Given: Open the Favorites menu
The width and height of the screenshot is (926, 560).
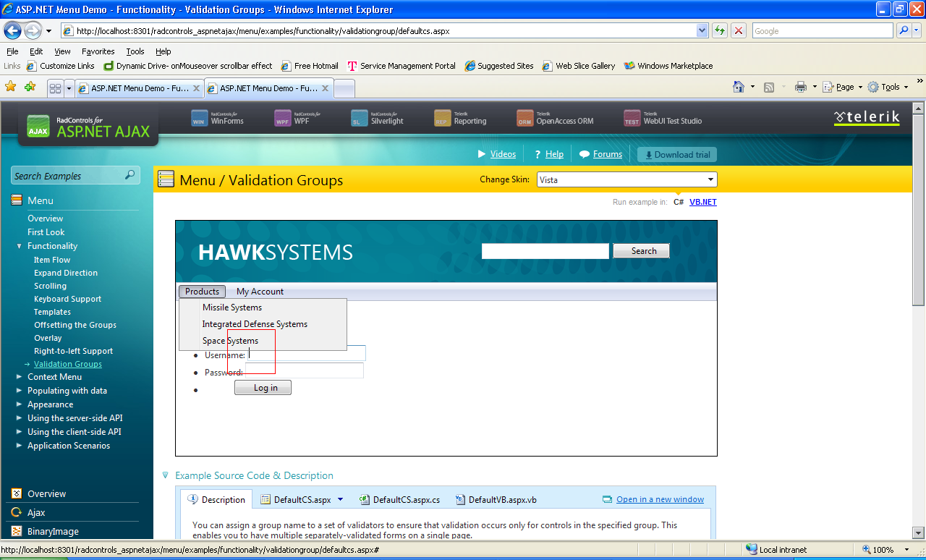Looking at the screenshot, I should [98, 51].
